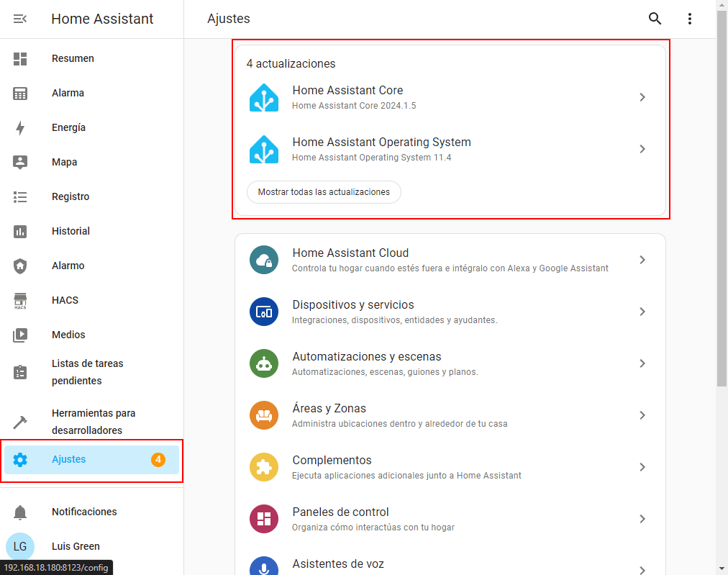Open Asistentes de voz row chevron
This screenshot has width=728, height=575.
(642, 570)
